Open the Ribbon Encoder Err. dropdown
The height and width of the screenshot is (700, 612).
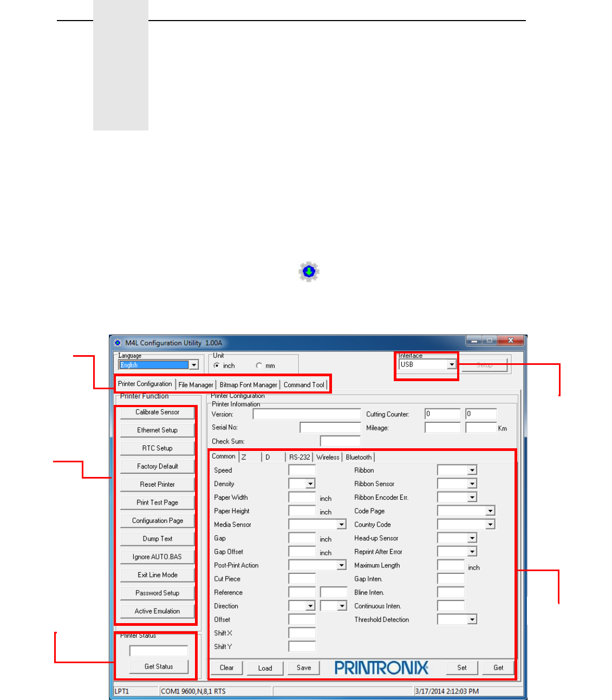pos(472,498)
